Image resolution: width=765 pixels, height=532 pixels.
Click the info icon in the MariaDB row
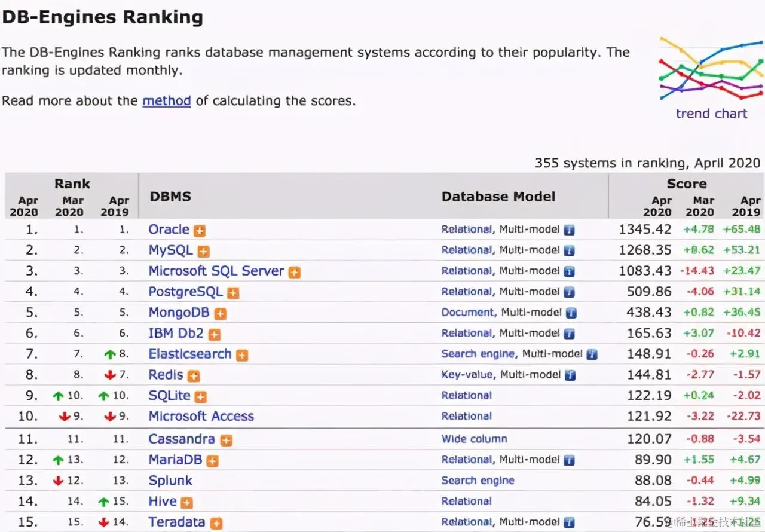570,460
